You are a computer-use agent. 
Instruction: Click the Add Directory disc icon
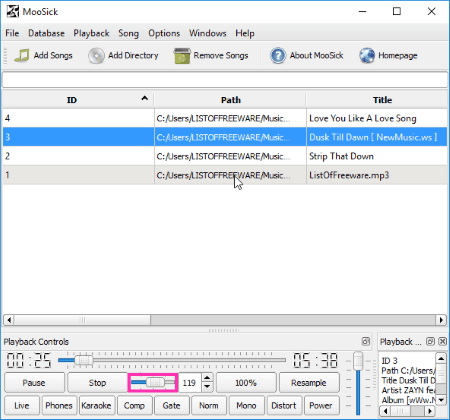(96, 55)
